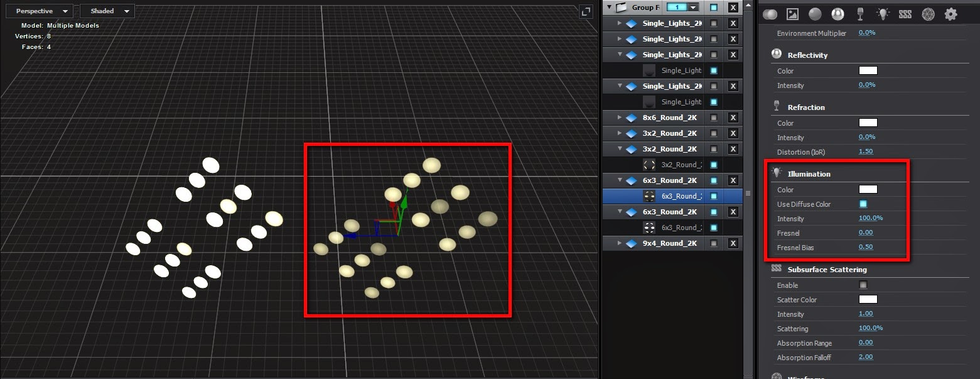Open the Wireframe tab with the mesh sphere icon

click(928, 14)
